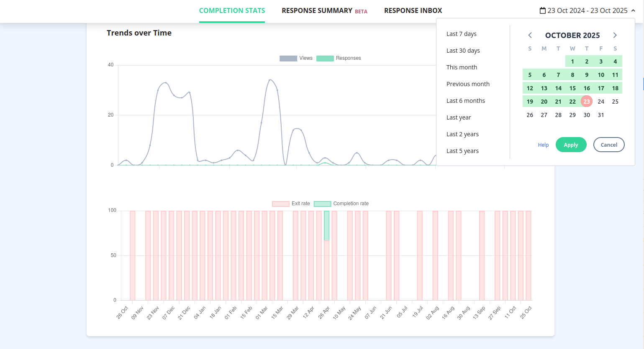Screen dimensions: 644x349
Task: Open the Help link in the picker
Action: pyautogui.click(x=543, y=145)
